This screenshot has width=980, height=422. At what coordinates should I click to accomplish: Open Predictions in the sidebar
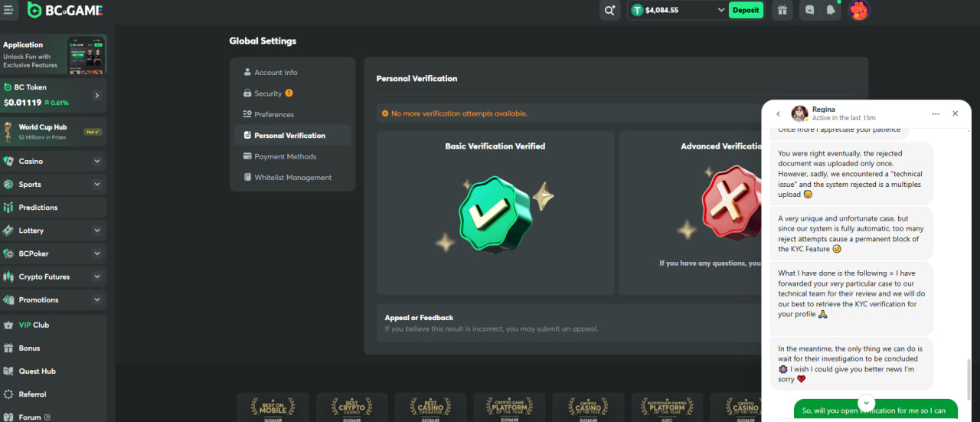tap(54, 208)
